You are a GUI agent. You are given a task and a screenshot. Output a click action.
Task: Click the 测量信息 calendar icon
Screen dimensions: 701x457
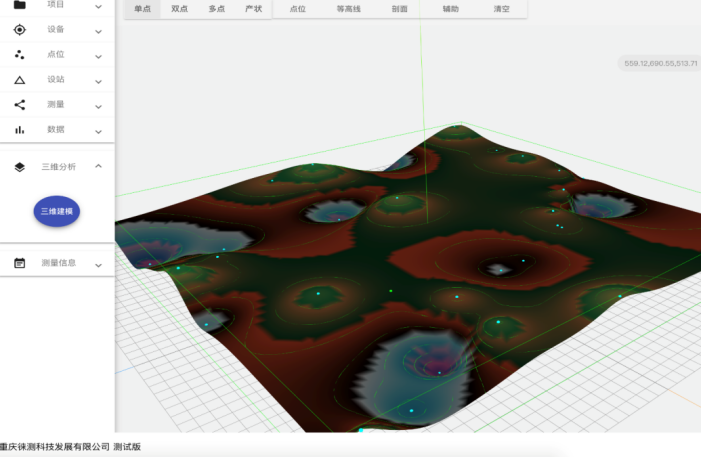tap(19, 263)
